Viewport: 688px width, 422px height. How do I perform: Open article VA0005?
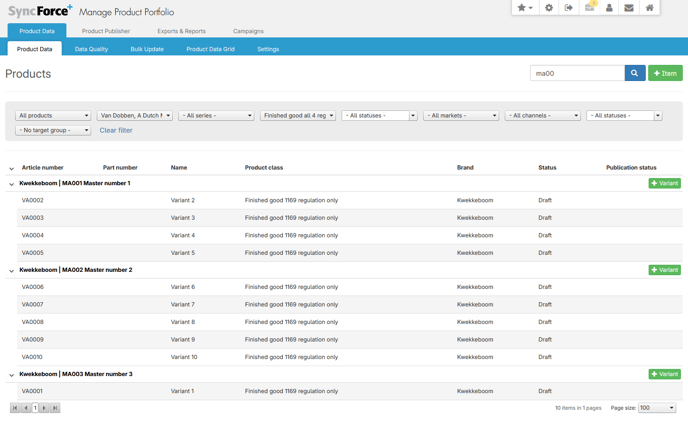[32, 253]
